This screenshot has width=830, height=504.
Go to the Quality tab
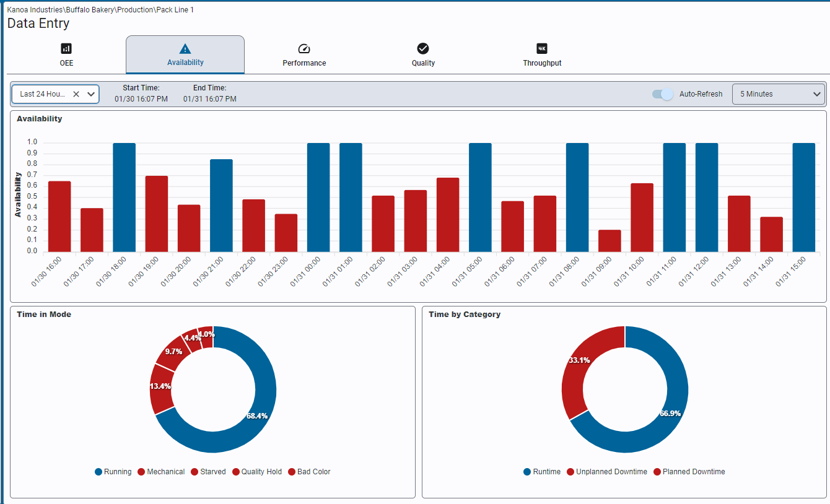423,54
